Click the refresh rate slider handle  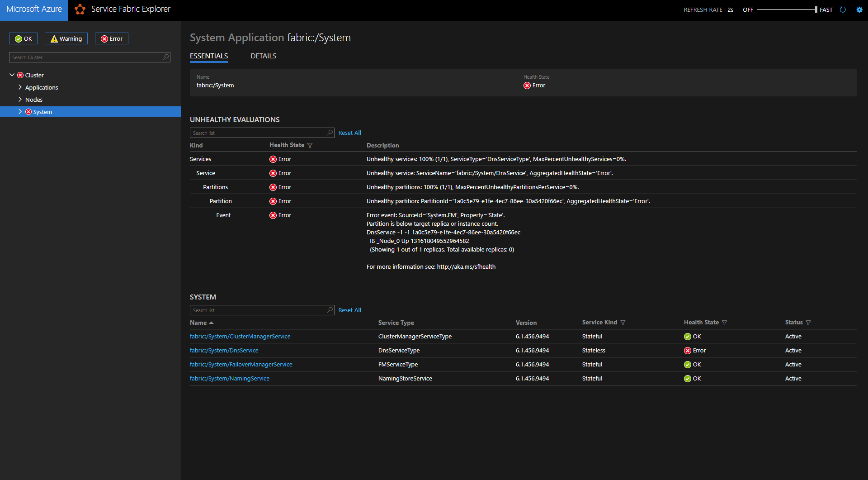pos(816,10)
